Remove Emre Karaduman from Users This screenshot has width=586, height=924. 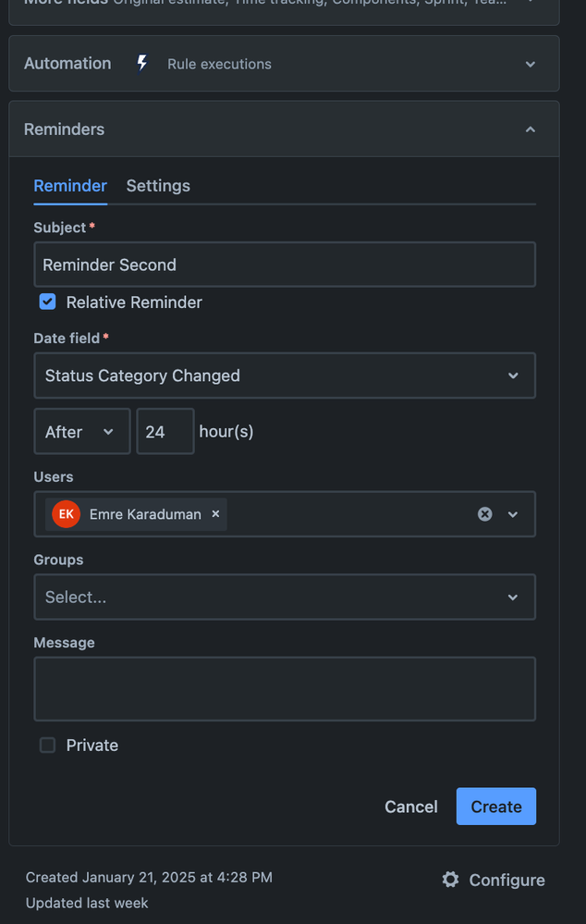[x=215, y=514]
